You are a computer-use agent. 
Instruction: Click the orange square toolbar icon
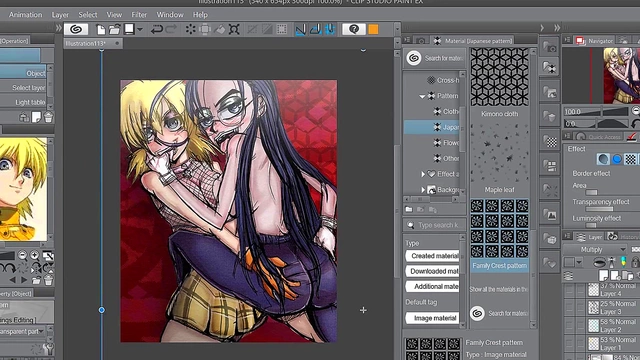coord(373,29)
